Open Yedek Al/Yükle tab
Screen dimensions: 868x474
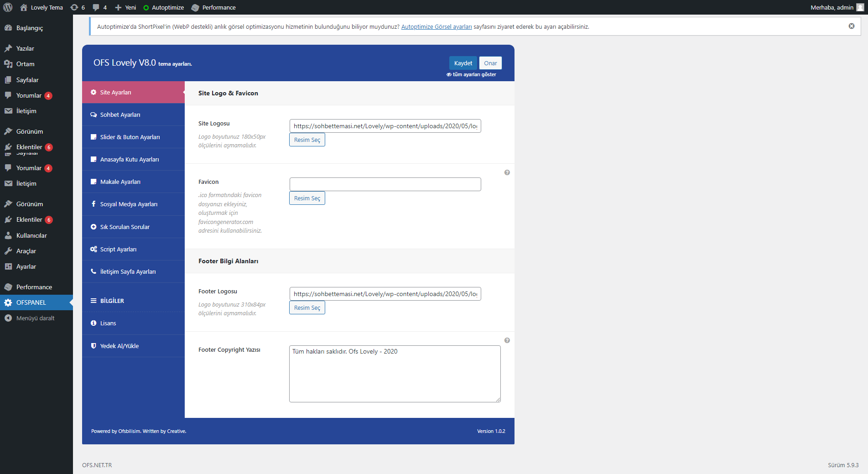[133, 346]
